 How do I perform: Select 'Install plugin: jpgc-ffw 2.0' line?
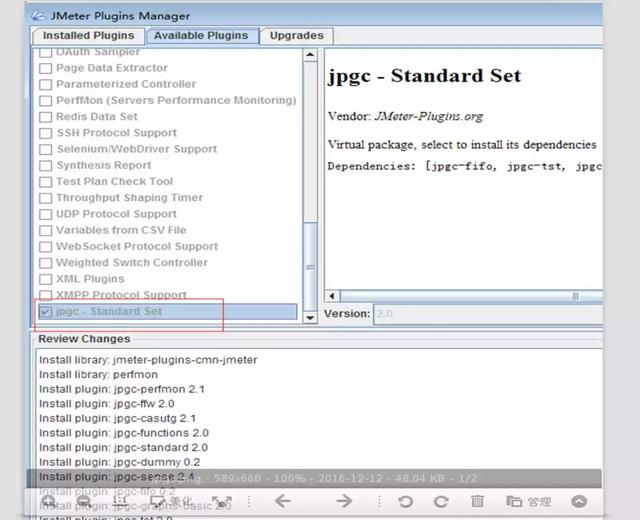pos(107,404)
